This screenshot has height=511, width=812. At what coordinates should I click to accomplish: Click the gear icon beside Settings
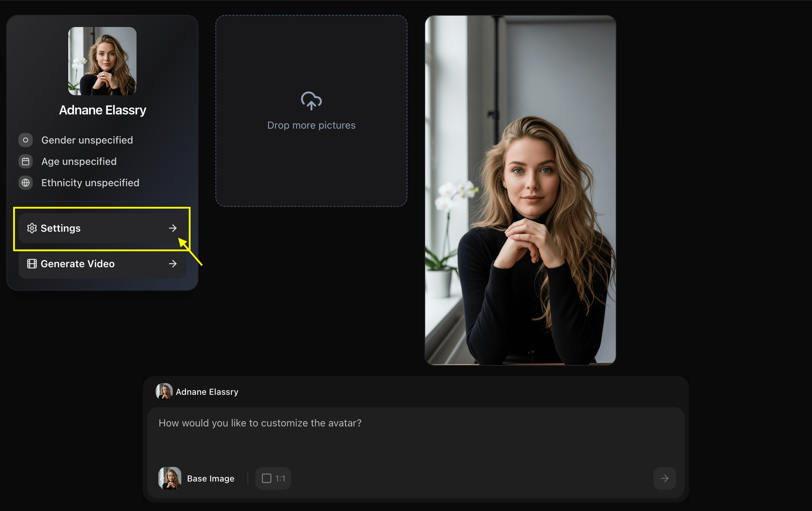click(x=32, y=228)
